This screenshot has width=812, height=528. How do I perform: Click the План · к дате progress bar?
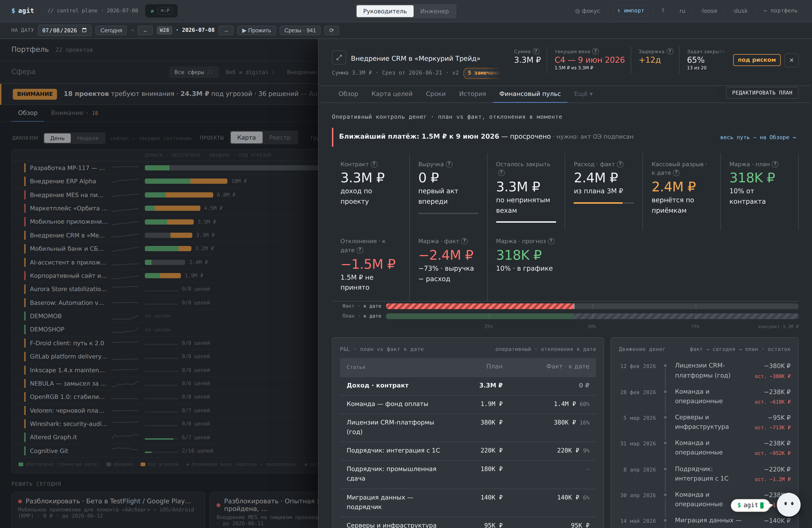(592, 316)
